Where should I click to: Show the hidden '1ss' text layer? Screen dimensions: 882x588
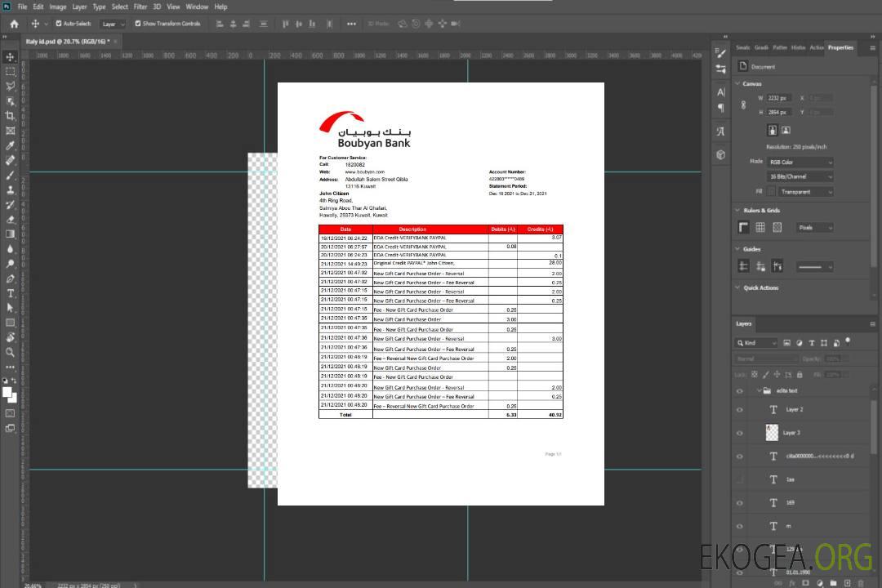[x=740, y=480]
